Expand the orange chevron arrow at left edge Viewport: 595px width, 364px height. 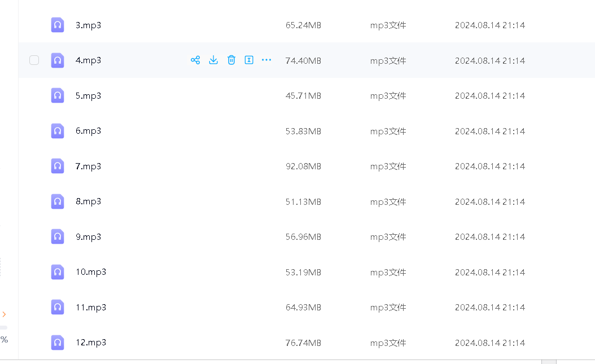(x=4, y=314)
